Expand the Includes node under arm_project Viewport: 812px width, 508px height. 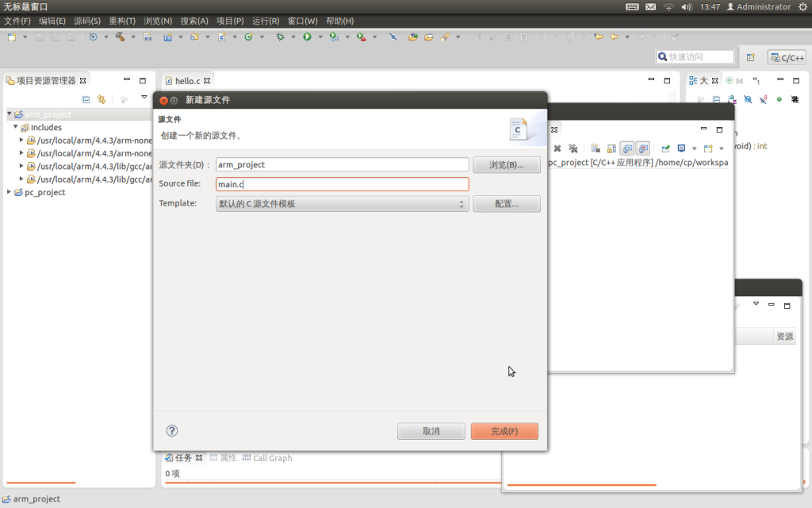tap(16, 127)
